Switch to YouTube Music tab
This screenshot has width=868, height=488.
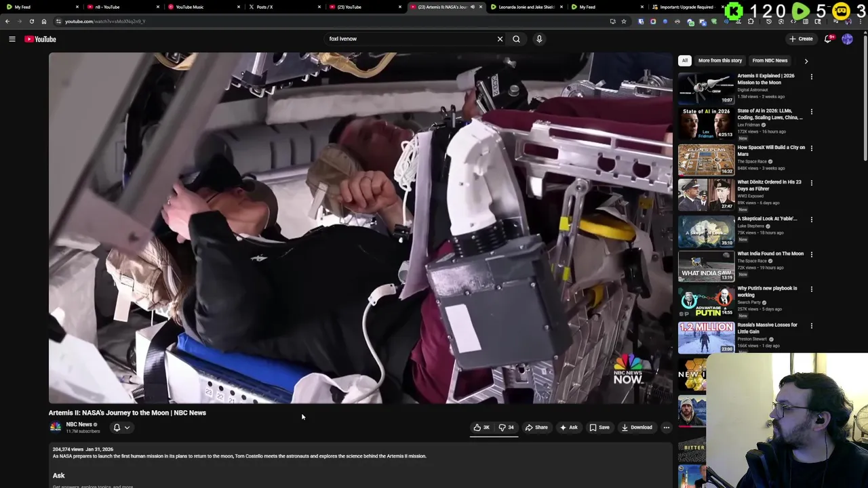(203, 7)
